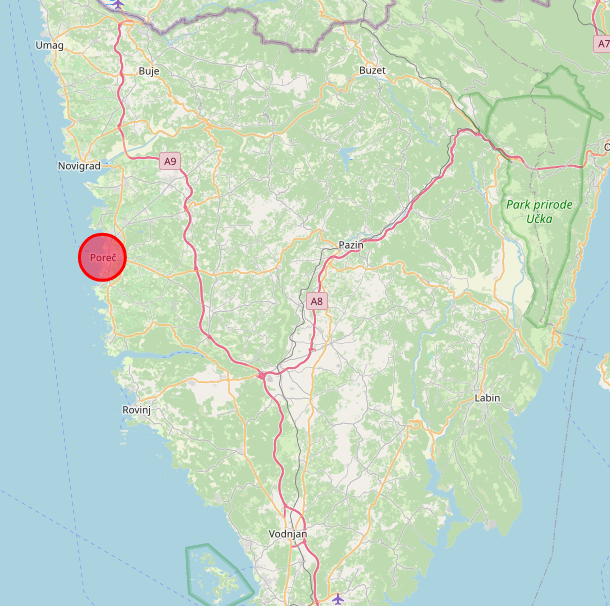This screenshot has width=610, height=607.
Task: Click the green boundary of Učka park
Action: 582,163
